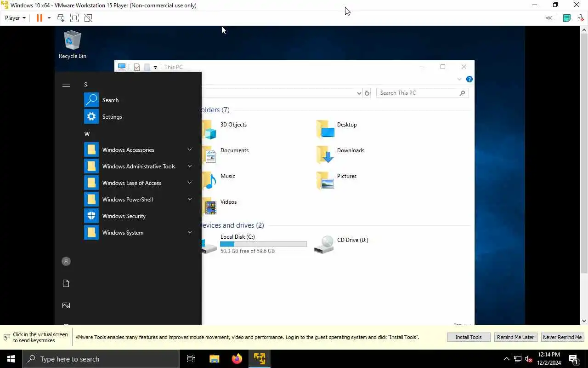Select Local Disk (C:) drive

tap(254, 244)
